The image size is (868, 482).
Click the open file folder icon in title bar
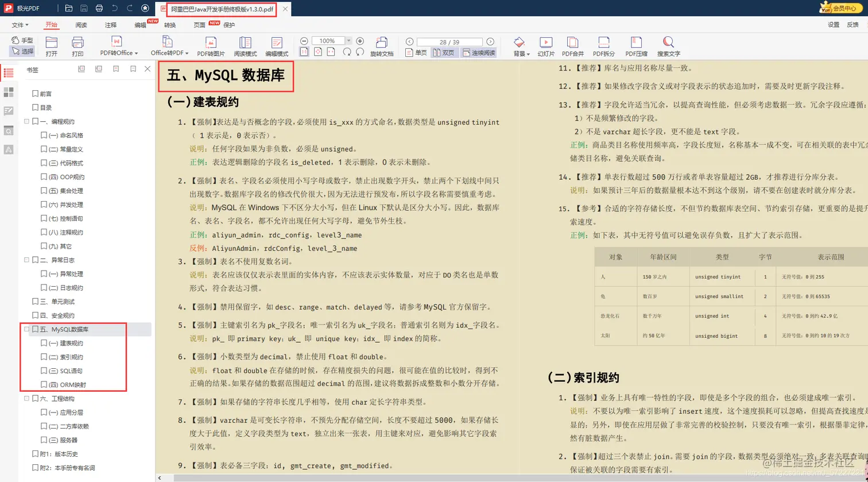point(69,9)
